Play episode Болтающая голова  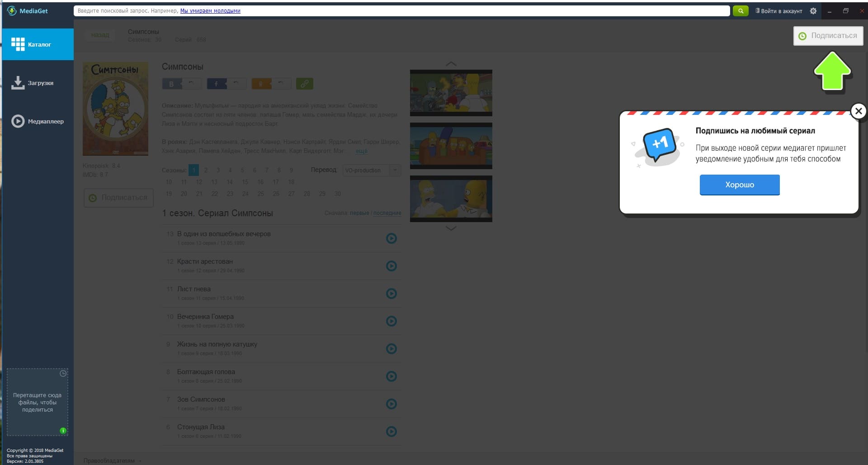pos(392,376)
